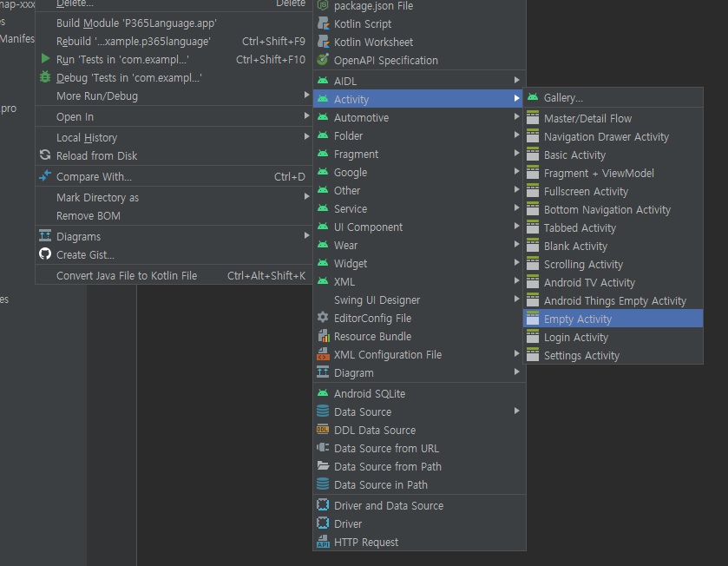
Task: Click the Driver and Data Source icon
Action: point(323,504)
